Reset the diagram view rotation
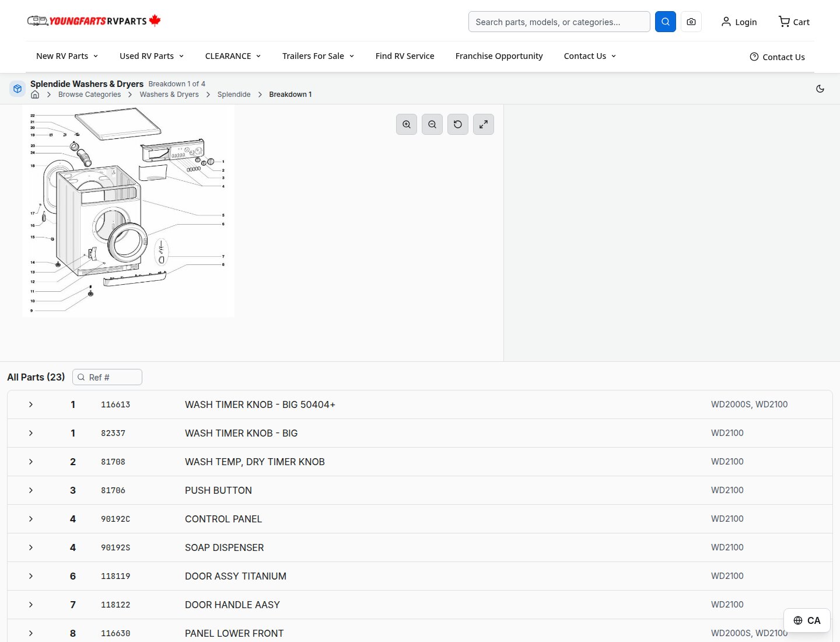Viewport: 840px width, 642px height. click(x=458, y=124)
